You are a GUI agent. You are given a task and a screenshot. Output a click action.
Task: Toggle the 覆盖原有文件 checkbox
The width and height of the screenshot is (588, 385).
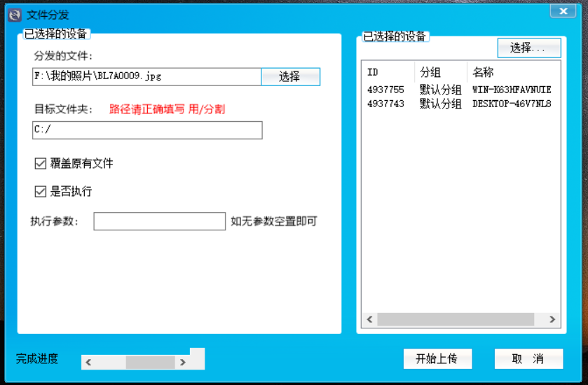[x=41, y=164]
